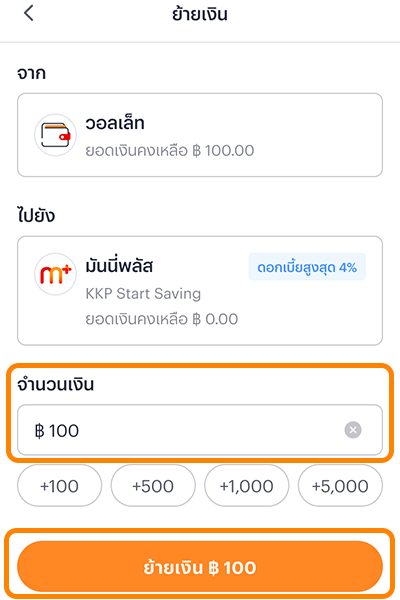Tap the ย้ายเงิน page title
Viewport: 400px width, 600px height.
coord(199,14)
